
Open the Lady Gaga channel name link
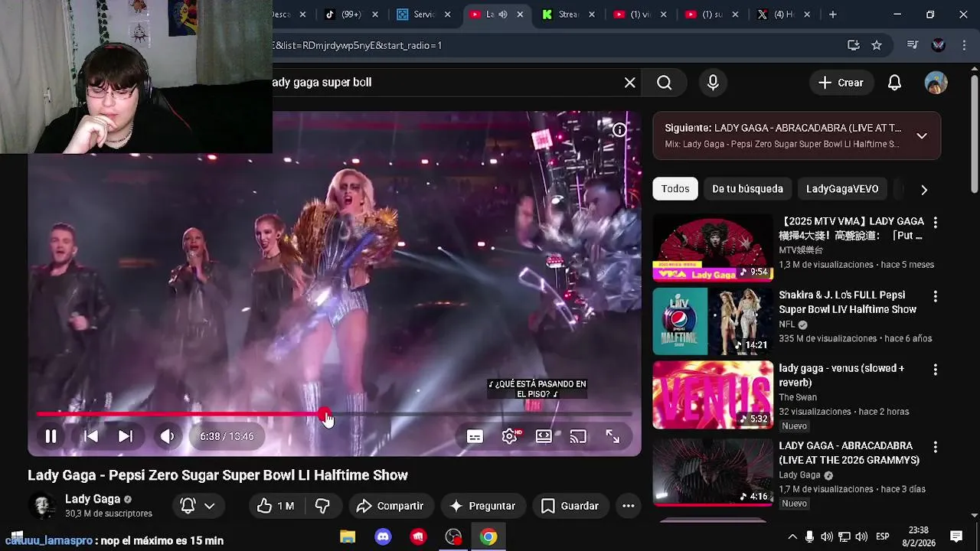[93, 499]
